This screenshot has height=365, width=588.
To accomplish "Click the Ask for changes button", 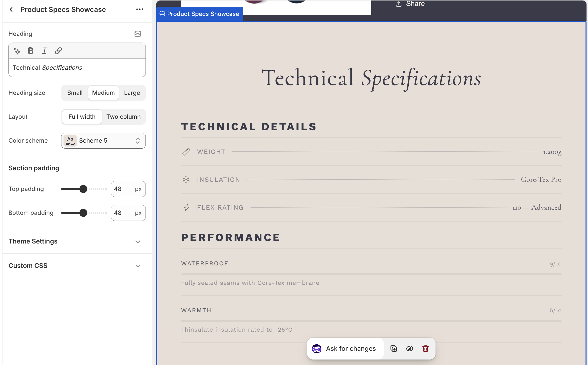I will tap(345, 348).
